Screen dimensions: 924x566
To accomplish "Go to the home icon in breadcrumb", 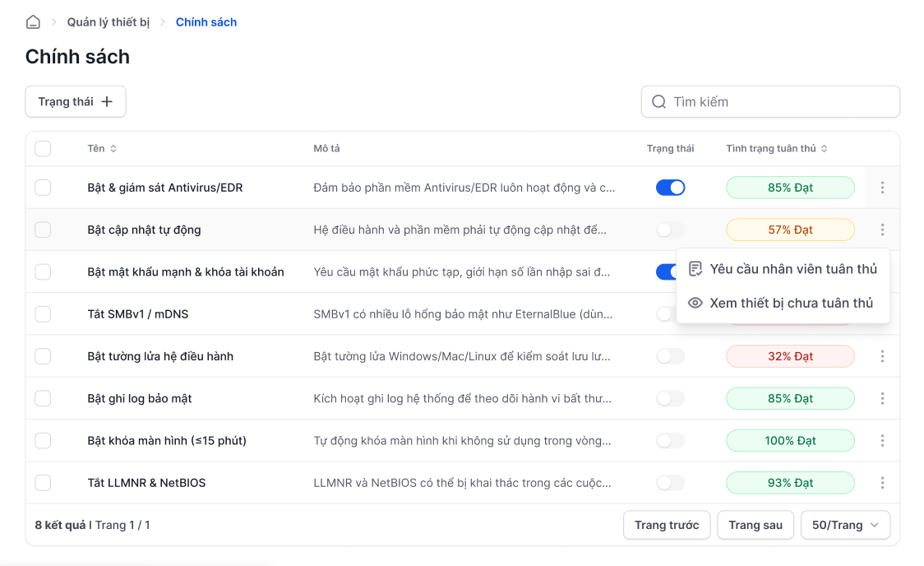I will point(33,22).
